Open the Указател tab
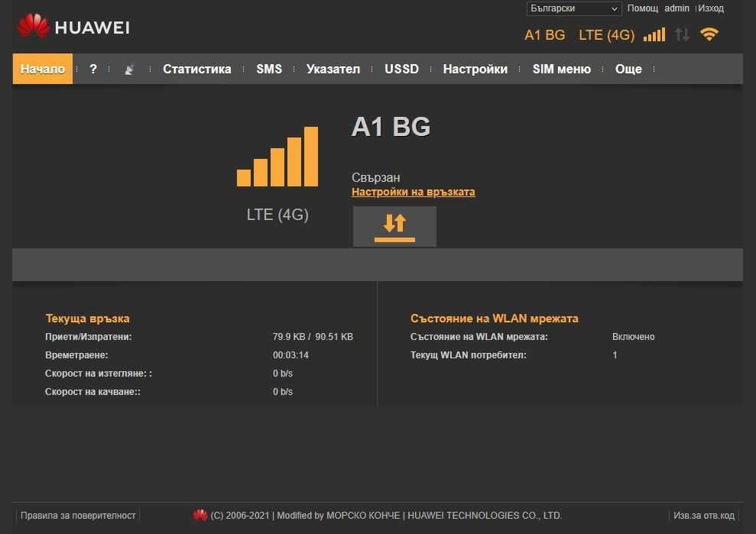The image size is (756, 534). pos(333,69)
